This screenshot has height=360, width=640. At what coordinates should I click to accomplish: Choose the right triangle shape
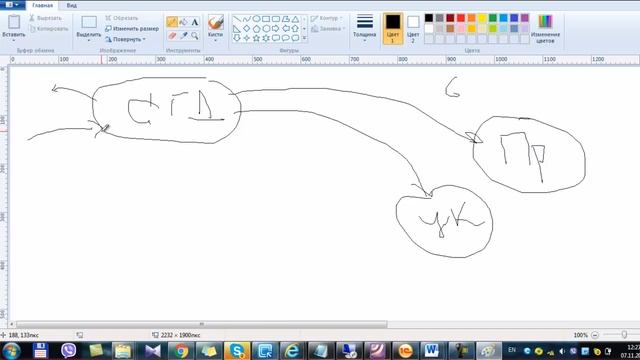tap(237, 29)
